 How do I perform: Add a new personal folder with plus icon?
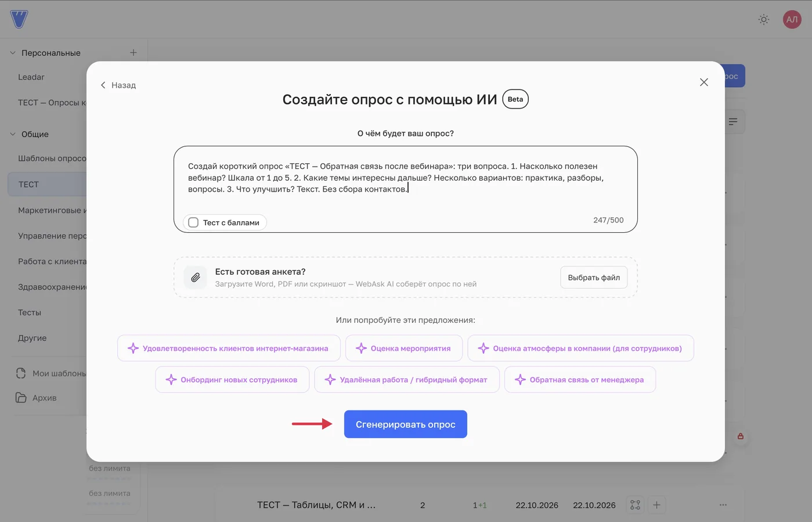point(133,53)
